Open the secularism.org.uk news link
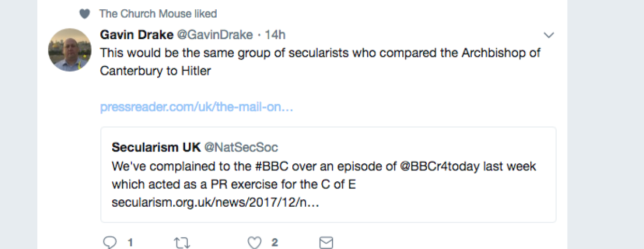The image size is (644, 249). [x=215, y=202]
